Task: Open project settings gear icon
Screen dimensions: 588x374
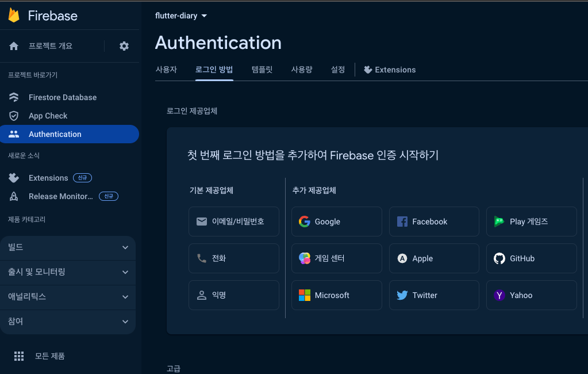Action: (124, 46)
